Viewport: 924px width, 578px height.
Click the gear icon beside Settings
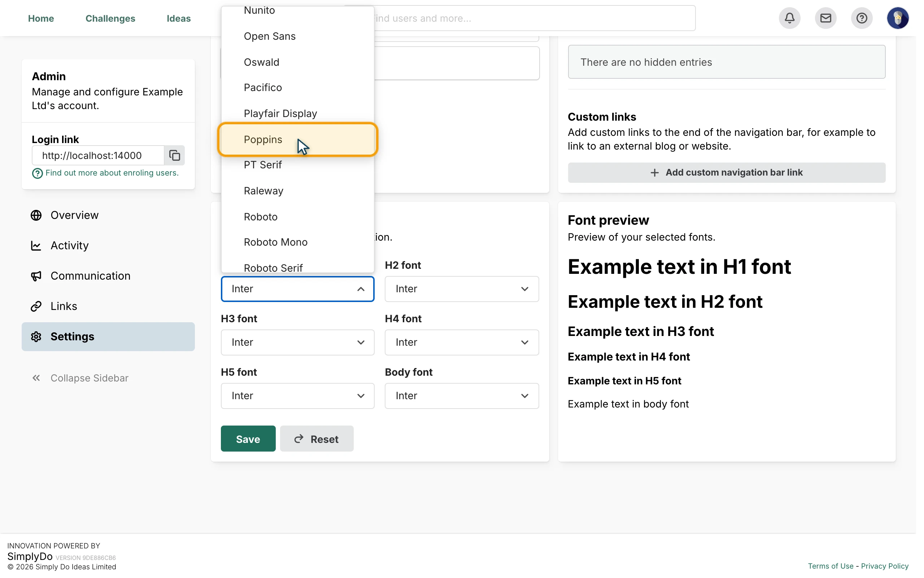click(36, 336)
